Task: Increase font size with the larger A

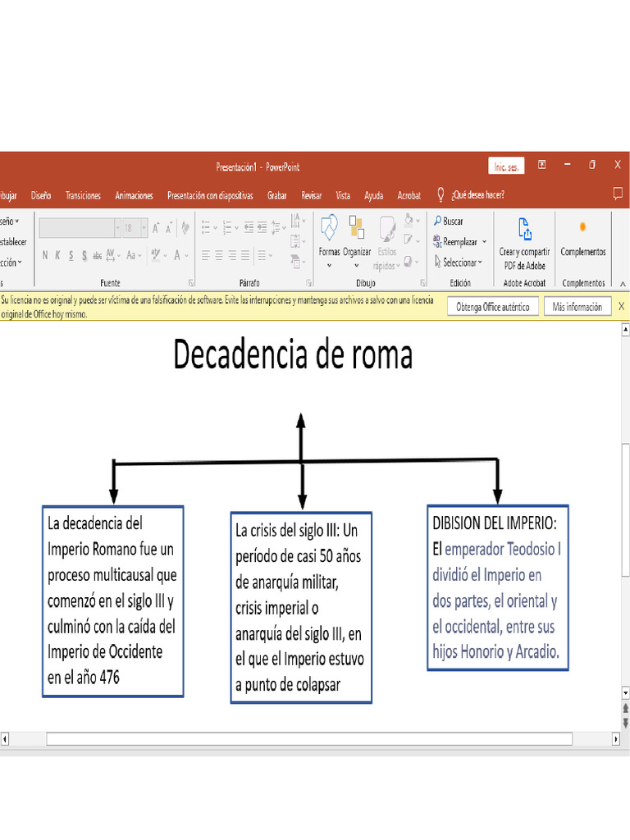Action: point(156,228)
